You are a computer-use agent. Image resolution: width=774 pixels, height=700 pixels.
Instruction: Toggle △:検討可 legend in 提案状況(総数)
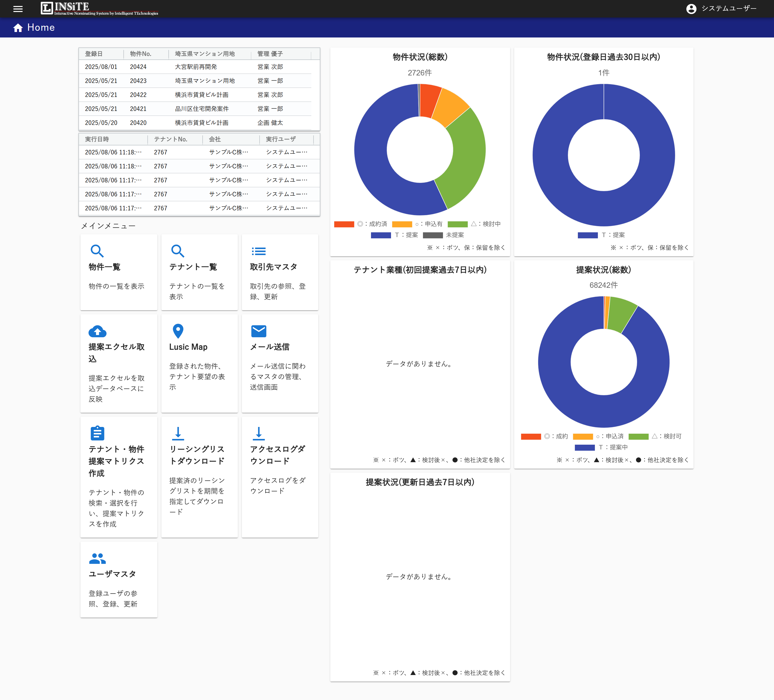(x=639, y=437)
